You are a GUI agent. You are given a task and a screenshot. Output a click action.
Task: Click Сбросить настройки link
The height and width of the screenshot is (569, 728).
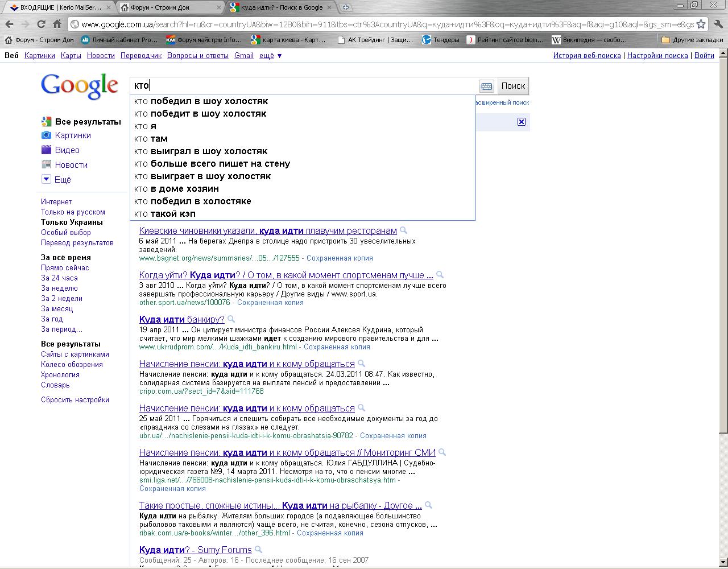tap(75, 399)
